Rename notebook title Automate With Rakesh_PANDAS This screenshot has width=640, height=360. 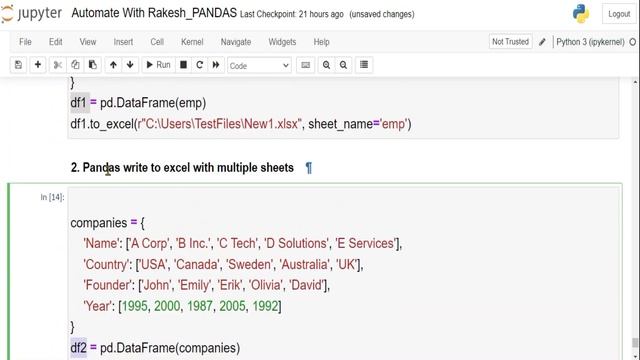154,13
